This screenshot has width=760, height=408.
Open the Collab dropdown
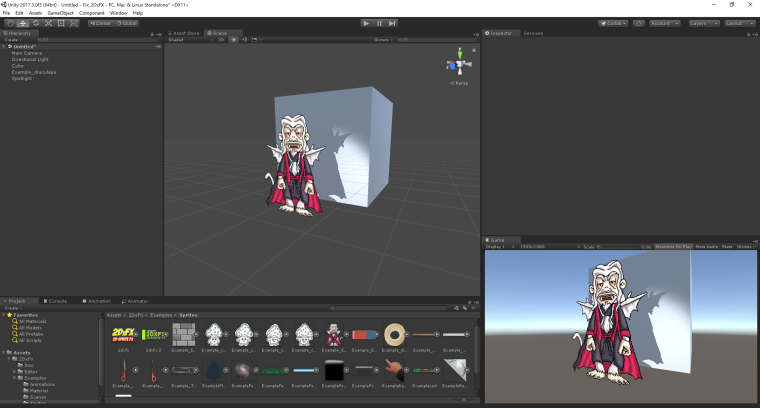point(613,23)
